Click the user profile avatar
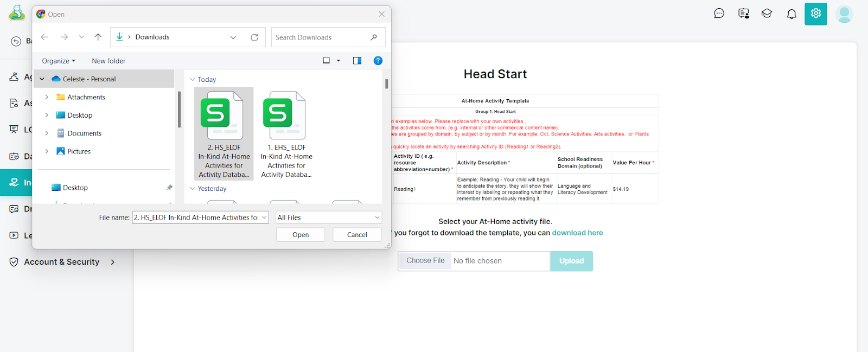The width and height of the screenshot is (868, 352). pos(844,14)
